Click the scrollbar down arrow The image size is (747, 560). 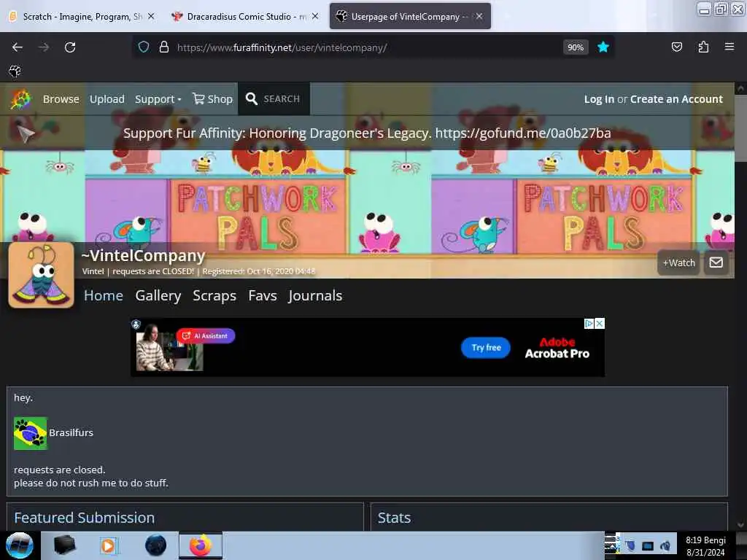(x=740, y=525)
